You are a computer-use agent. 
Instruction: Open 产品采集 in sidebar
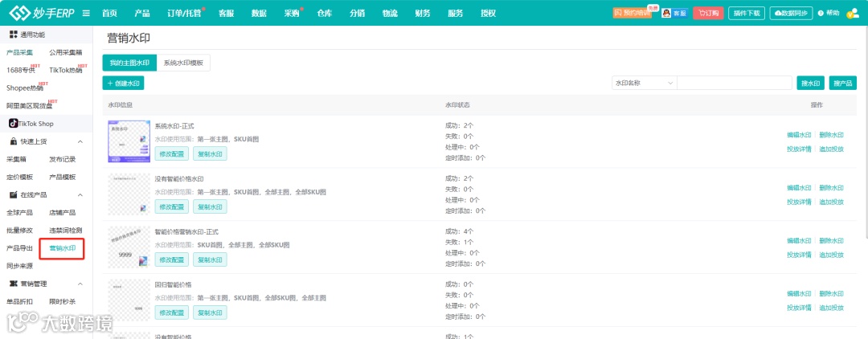pyautogui.click(x=19, y=52)
